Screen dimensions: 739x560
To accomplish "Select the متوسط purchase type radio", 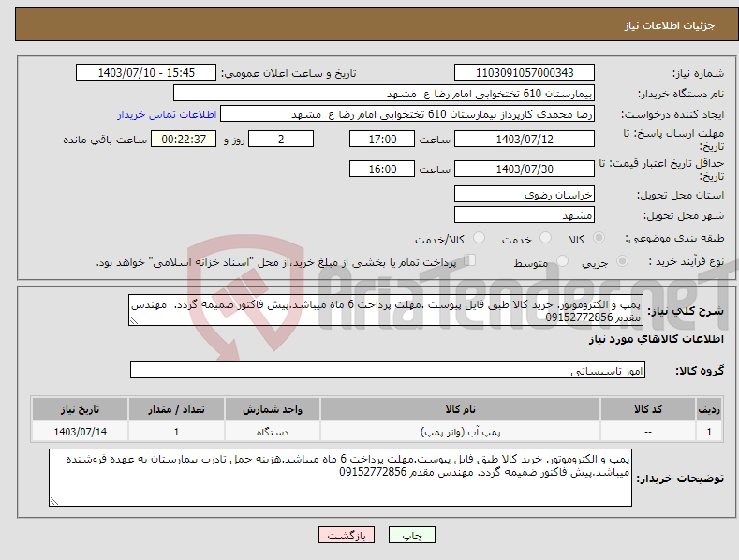I will tap(562, 260).
